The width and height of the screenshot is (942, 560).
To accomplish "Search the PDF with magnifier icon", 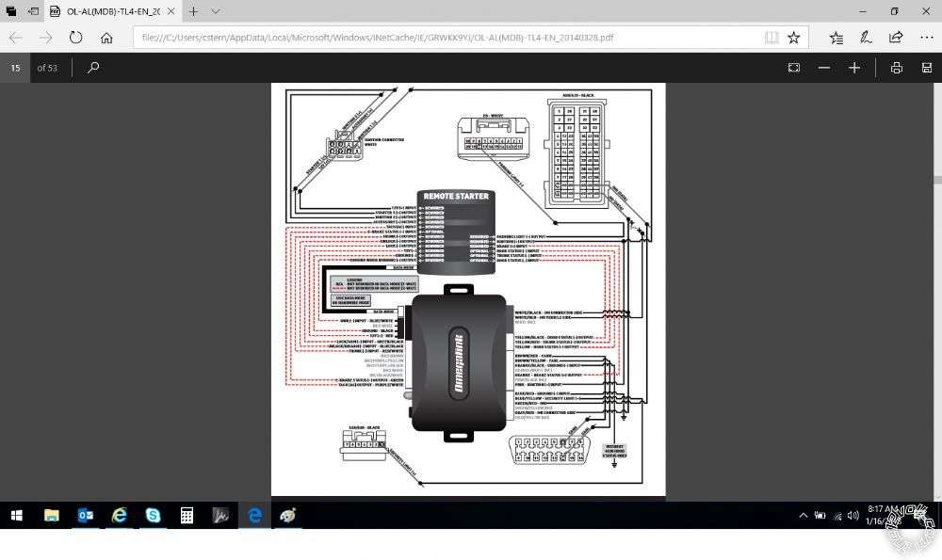I will coord(93,68).
